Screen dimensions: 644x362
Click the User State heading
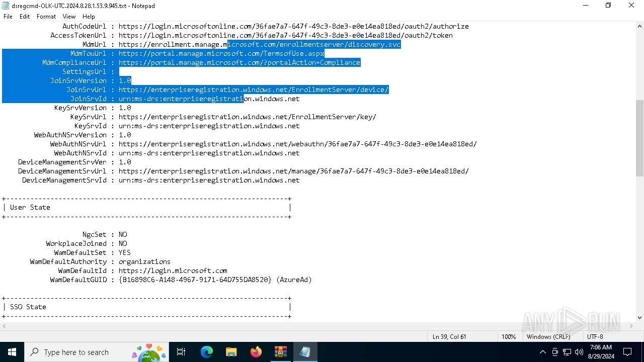[30, 207]
